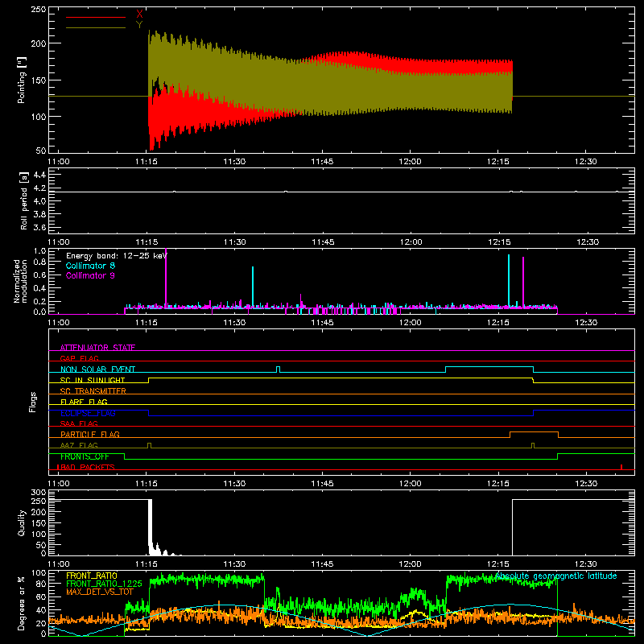
Task: Click the 'Degrees or %' axis title
Action: click(22, 603)
